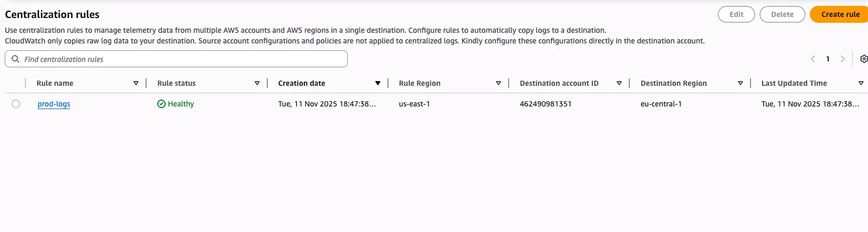Sort by Last Updated Time arrow
868x232 pixels.
pos(861,83)
